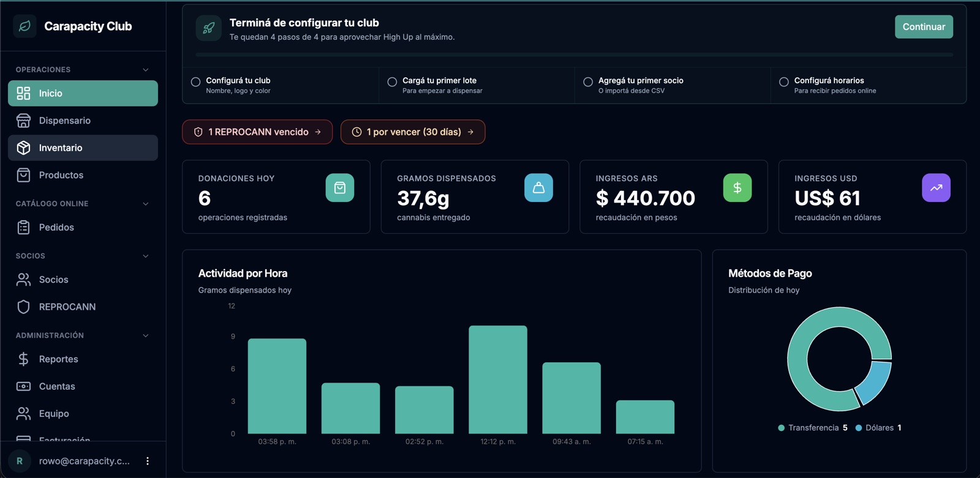This screenshot has width=980, height=478.
Task: Click the green dollar icon on Ingresos ARS
Action: [x=737, y=188]
